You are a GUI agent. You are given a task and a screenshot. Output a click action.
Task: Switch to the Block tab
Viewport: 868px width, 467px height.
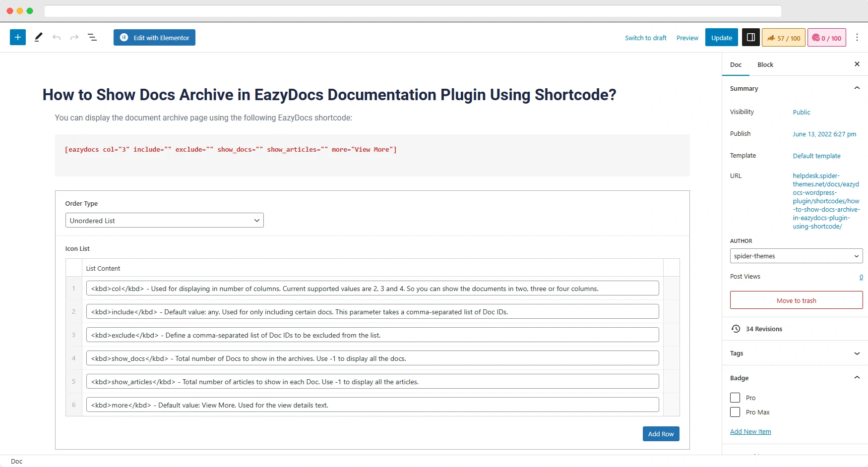(x=765, y=64)
